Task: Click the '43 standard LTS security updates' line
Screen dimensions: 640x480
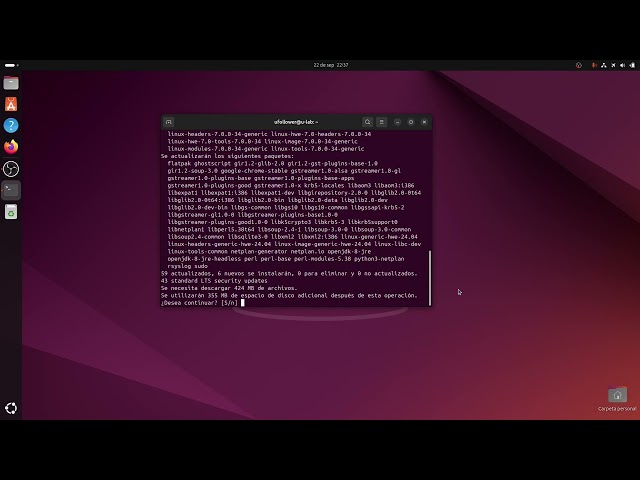Action: click(214, 281)
